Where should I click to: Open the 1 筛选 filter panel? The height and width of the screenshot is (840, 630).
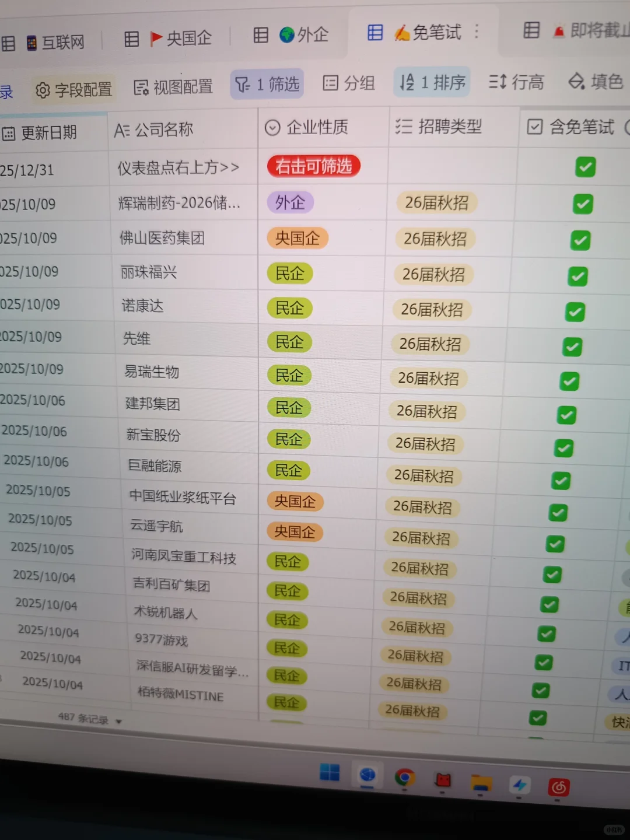267,85
